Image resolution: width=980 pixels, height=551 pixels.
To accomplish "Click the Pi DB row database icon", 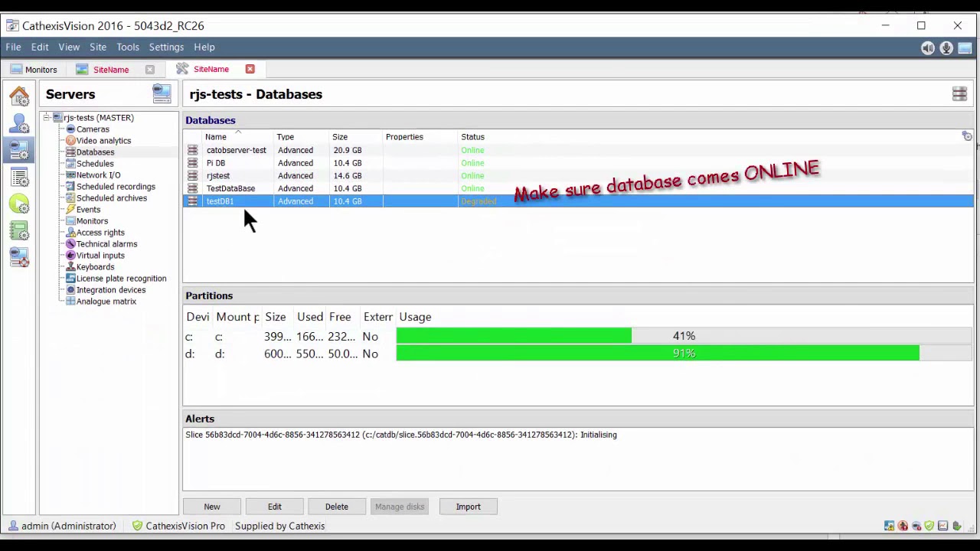I will click(192, 163).
